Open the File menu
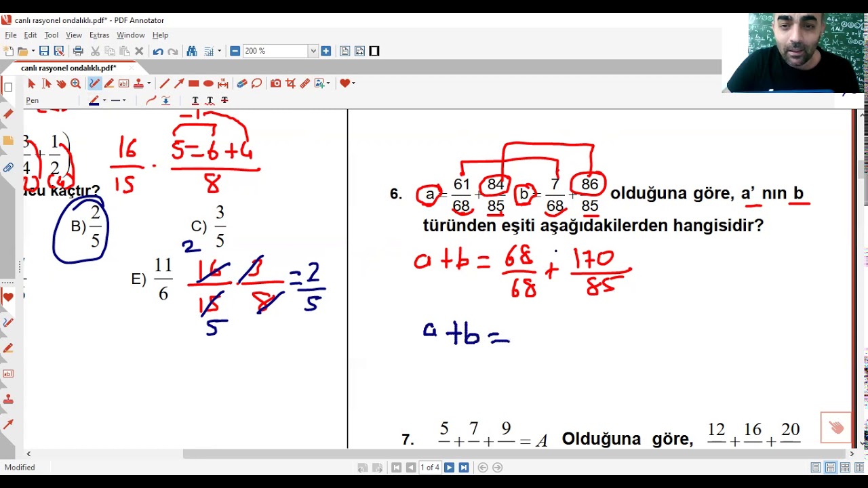 10,35
